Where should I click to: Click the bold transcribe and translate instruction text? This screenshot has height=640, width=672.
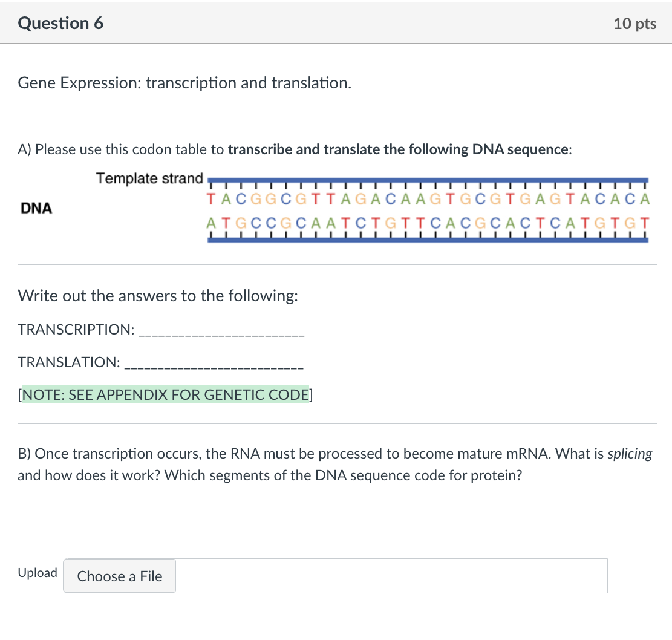(x=399, y=149)
